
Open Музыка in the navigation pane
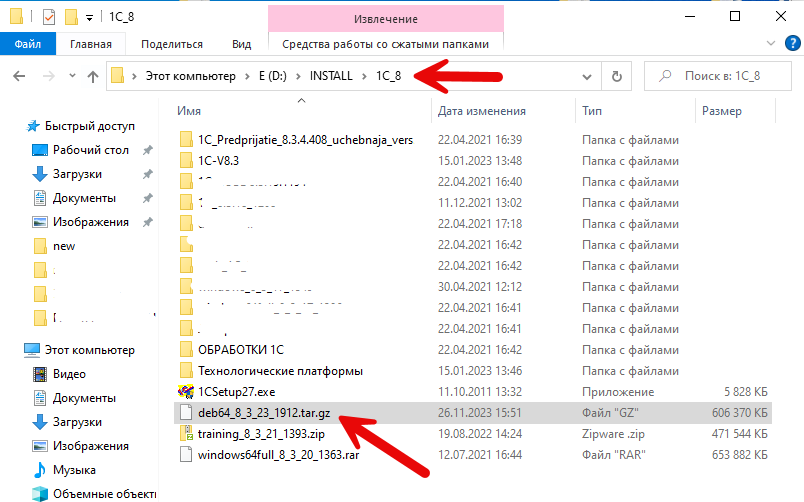click(x=74, y=470)
